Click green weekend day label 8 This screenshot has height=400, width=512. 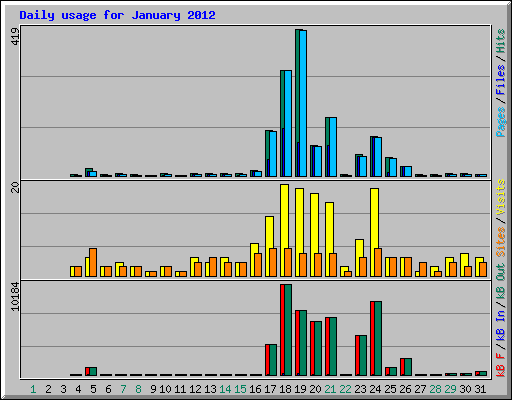[x=138, y=389]
